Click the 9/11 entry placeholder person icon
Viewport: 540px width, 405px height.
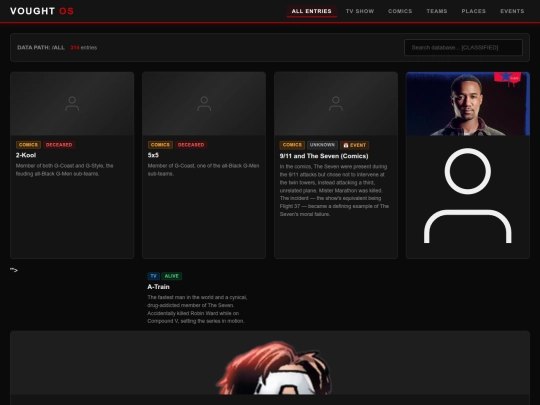[x=336, y=104]
